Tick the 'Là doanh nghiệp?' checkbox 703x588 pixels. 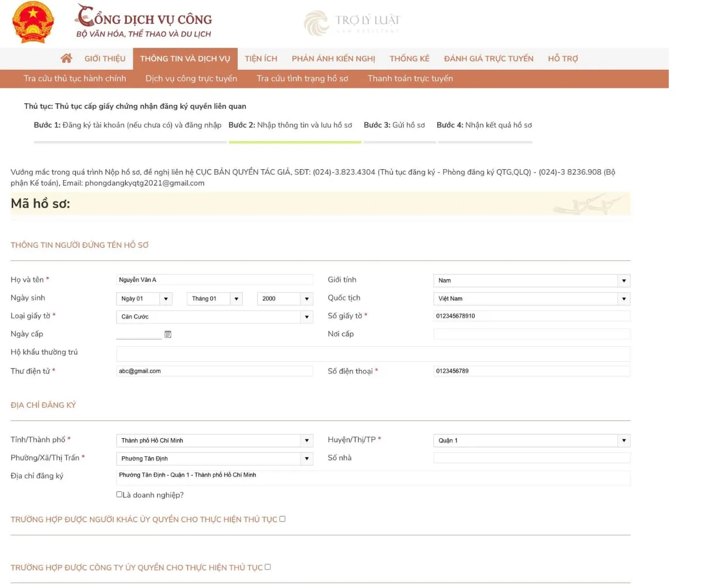tap(119, 495)
